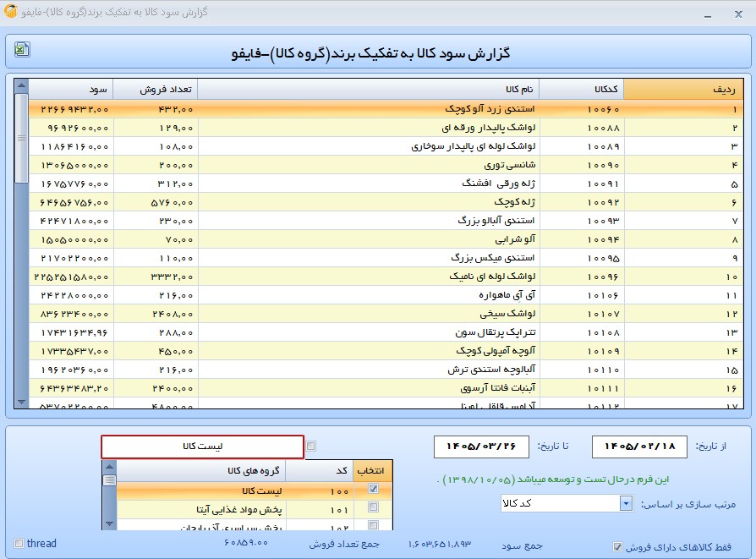Click the لیست کالا text box
The width and height of the screenshot is (756, 559).
point(202,447)
